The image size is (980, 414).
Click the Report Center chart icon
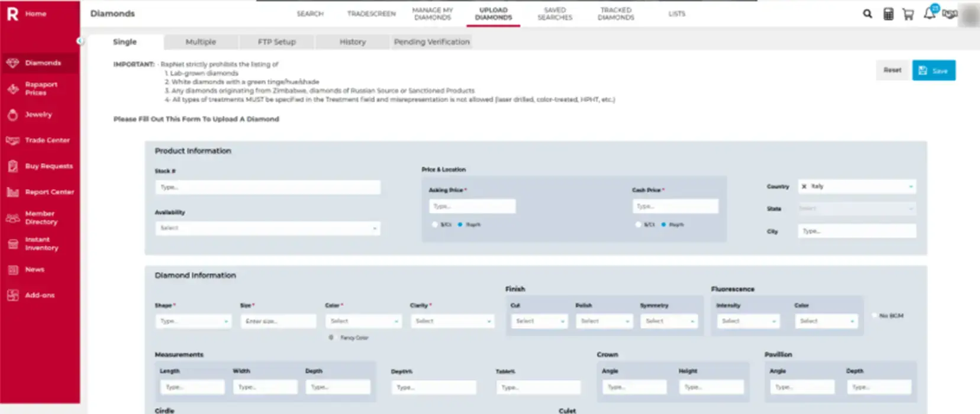(x=12, y=192)
